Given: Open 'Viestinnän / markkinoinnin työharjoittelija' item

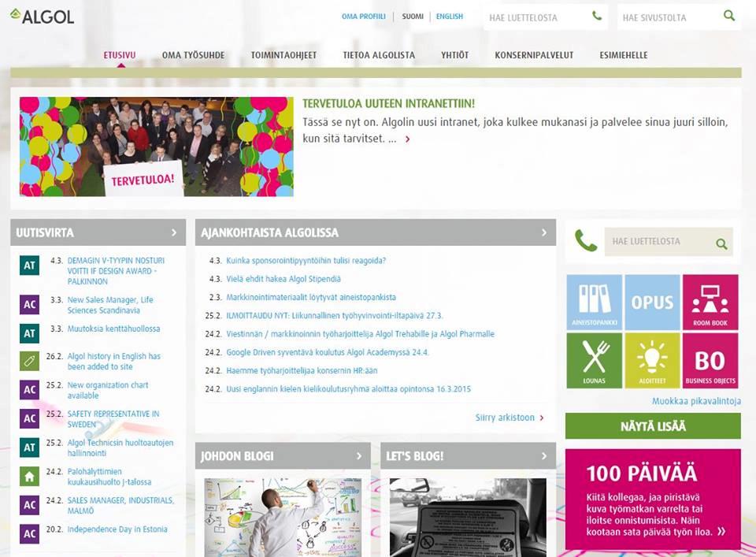Looking at the screenshot, I should [360, 334].
